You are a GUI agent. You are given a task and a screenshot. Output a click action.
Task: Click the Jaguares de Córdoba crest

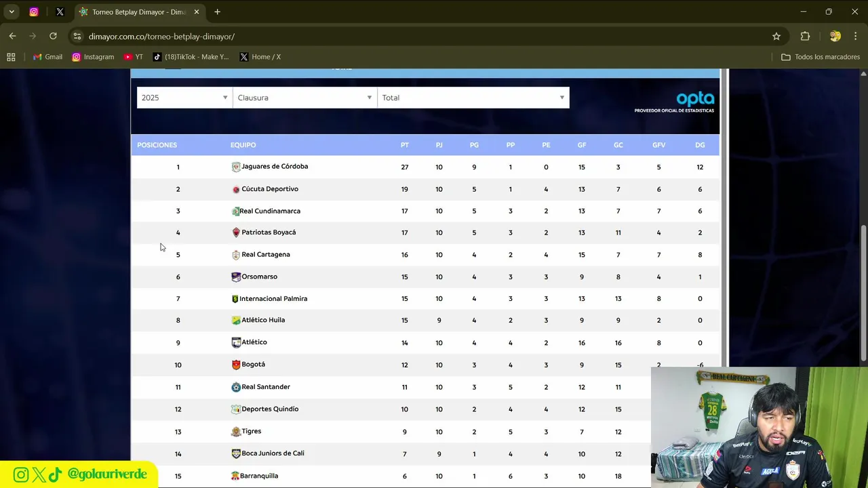[236, 167]
